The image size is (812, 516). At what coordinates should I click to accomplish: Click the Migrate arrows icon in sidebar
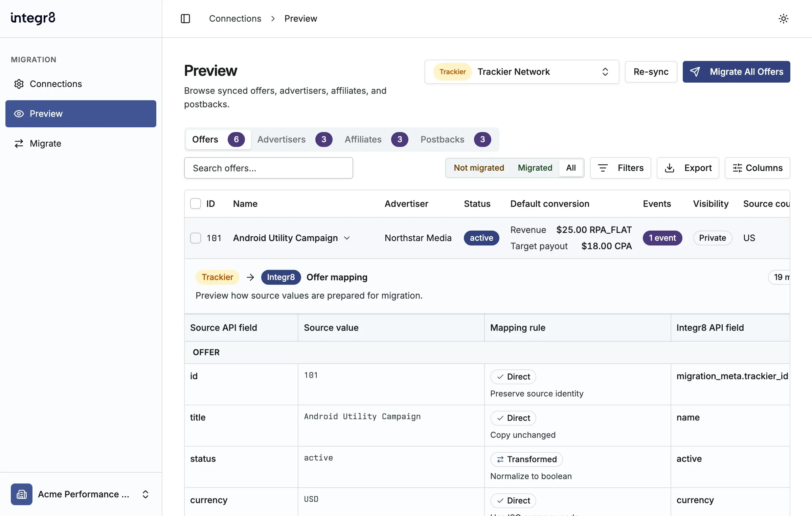point(19,144)
